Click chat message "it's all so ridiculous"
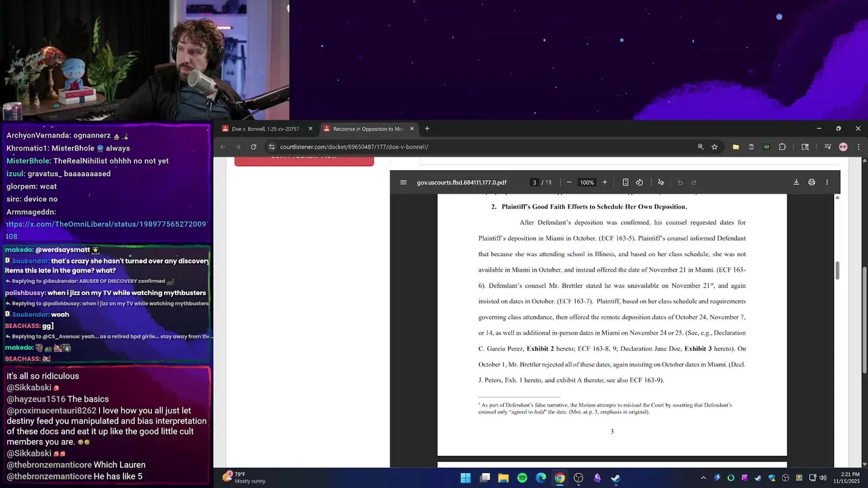Image resolution: width=868 pixels, height=488 pixels. (43, 376)
